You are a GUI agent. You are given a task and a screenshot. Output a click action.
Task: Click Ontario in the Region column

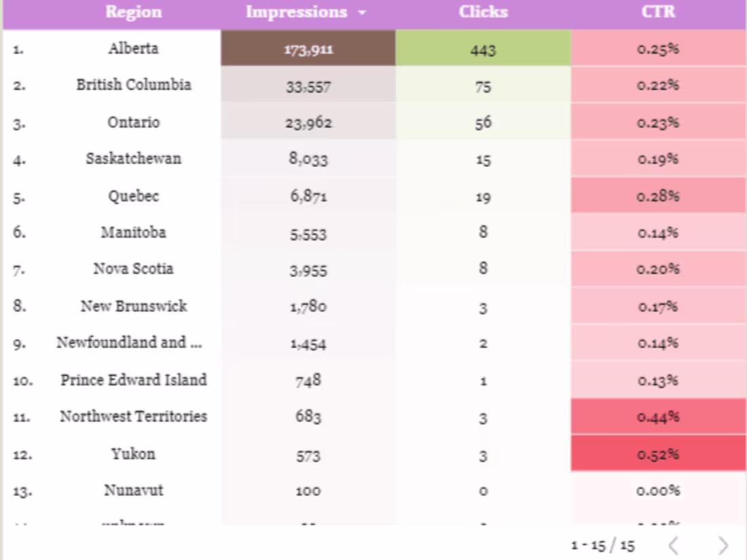click(x=133, y=122)
